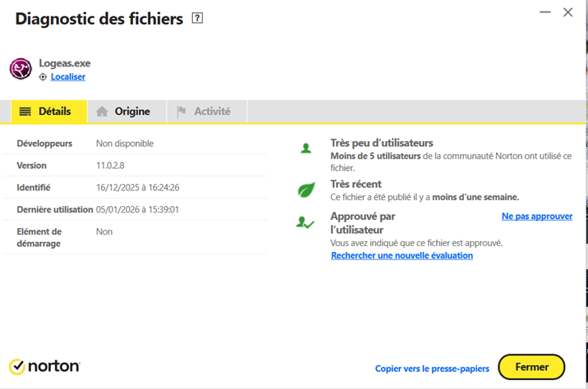Click the green leaf icon for Très récent
588x389 pixels.
click(306, 190)
